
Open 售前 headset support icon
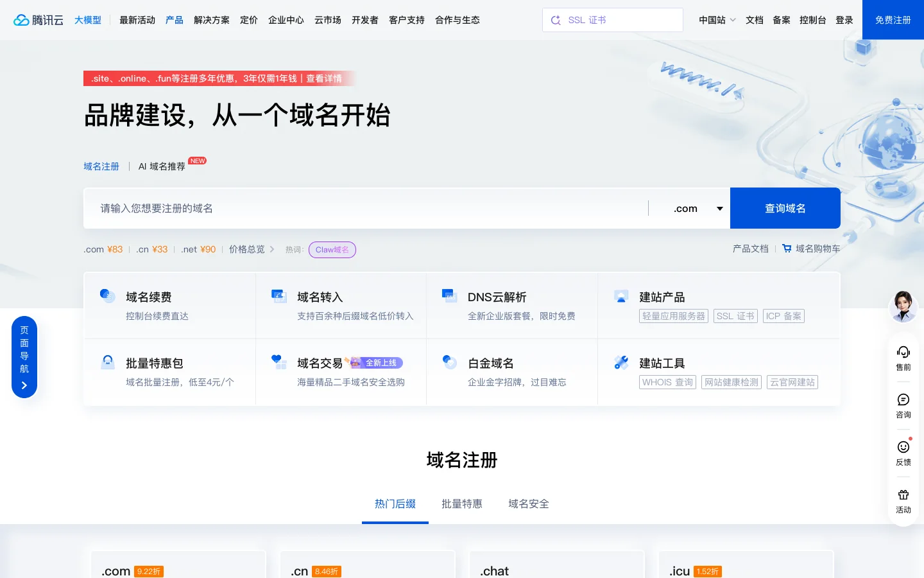click(903, 352)
